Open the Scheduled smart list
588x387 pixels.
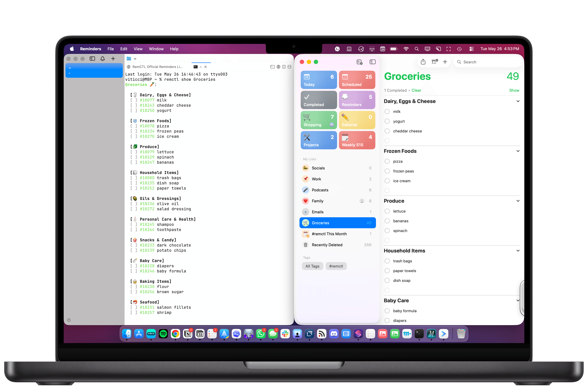(x=357, y=80)
